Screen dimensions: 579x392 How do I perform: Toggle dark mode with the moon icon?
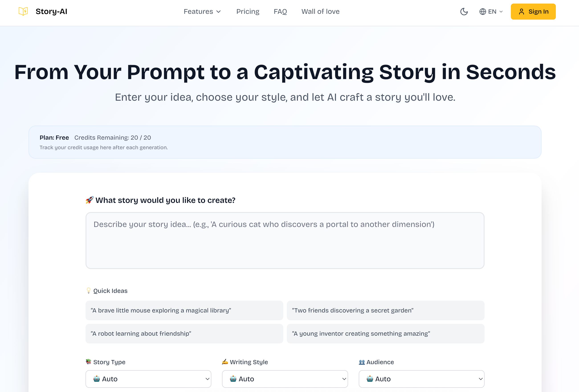tap(464, 11)
